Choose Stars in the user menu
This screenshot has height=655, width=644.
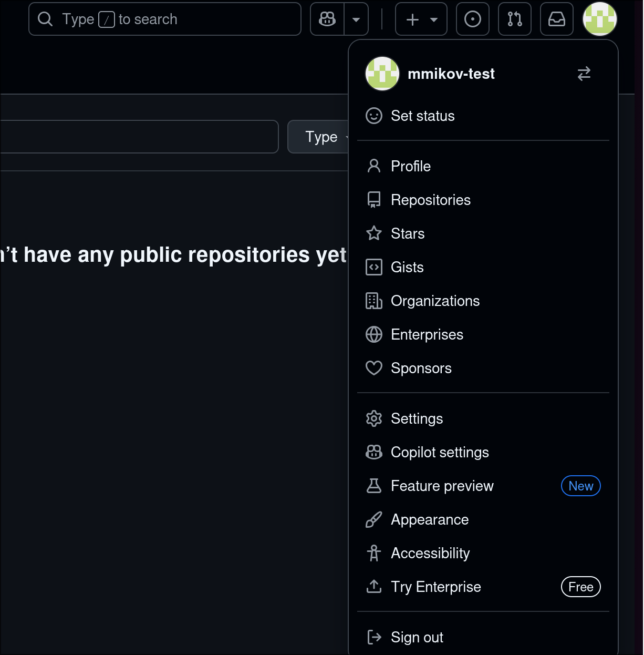coord(408,233)
